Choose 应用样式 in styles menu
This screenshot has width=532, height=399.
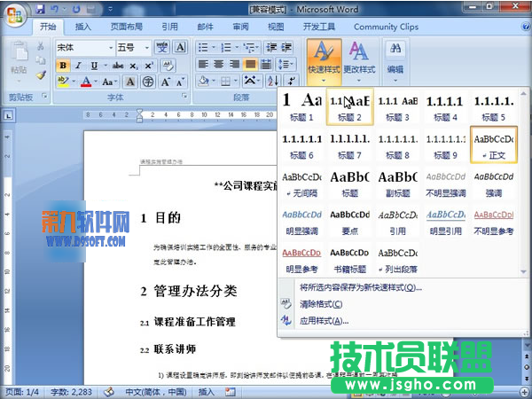(324, 321)
